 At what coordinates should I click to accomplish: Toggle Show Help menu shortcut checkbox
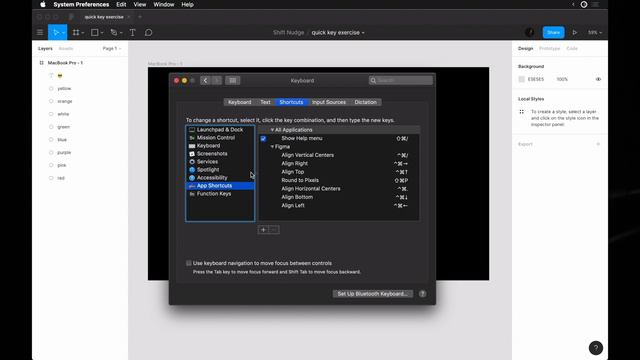(263, 139)
